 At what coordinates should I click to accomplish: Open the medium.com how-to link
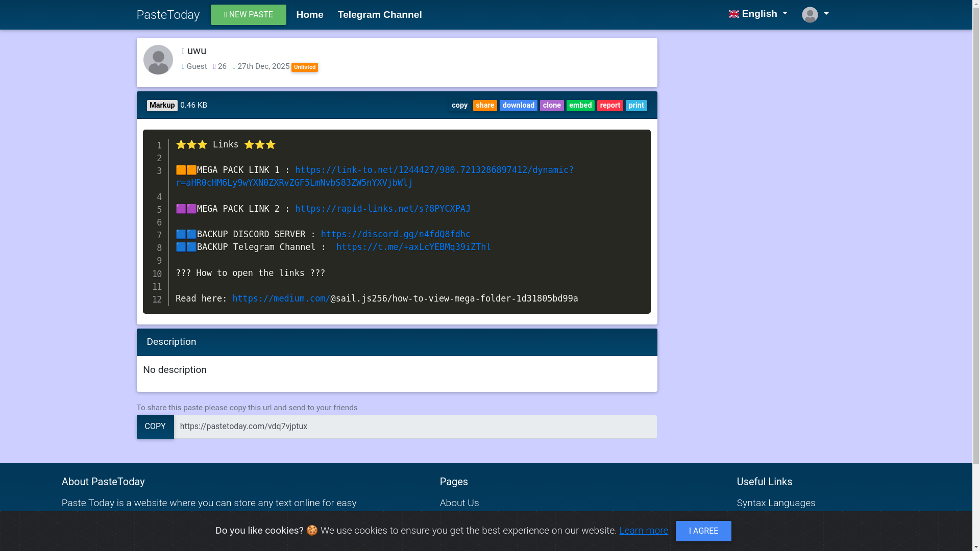(281, 298)
